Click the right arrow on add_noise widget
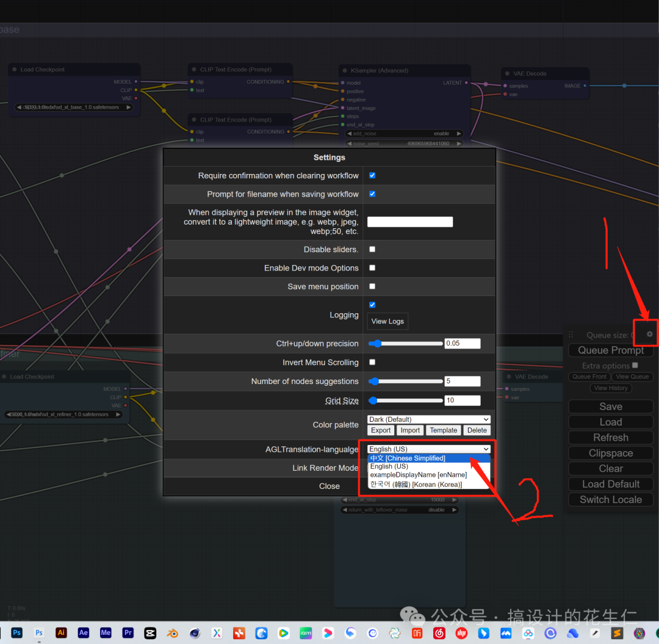 click(458, 134)
